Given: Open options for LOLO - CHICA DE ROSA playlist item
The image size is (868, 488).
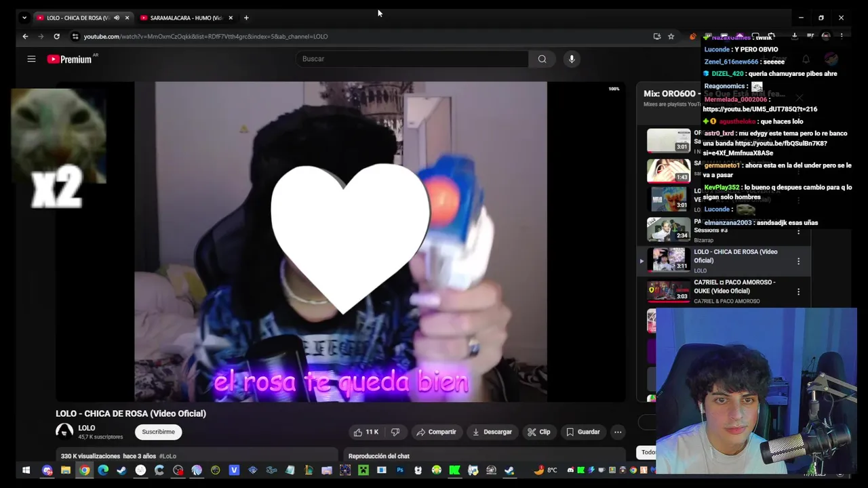Looking at the screenshot, I should coord(798,261).
